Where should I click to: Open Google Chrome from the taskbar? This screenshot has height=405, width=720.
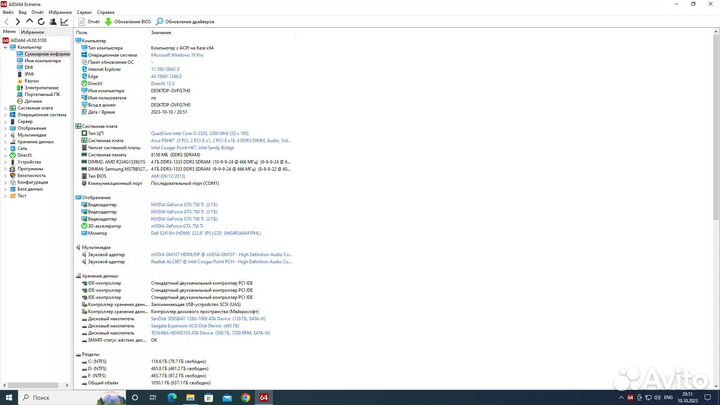click(x=246, y=398)
